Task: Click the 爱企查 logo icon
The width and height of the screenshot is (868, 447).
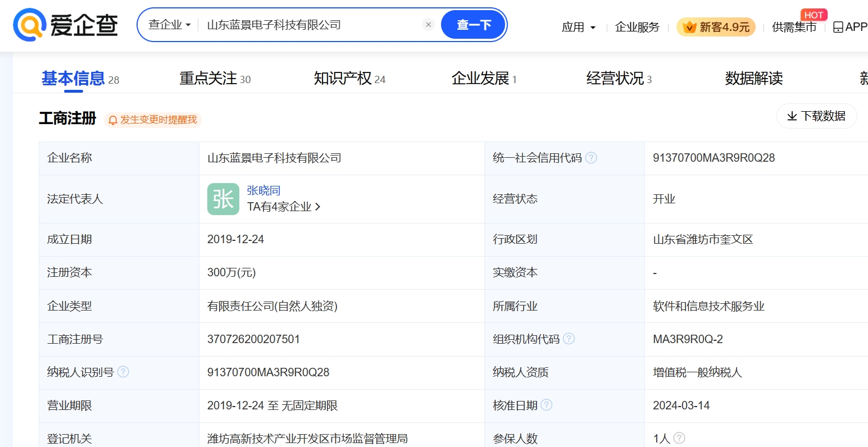Action: [30, 25]
